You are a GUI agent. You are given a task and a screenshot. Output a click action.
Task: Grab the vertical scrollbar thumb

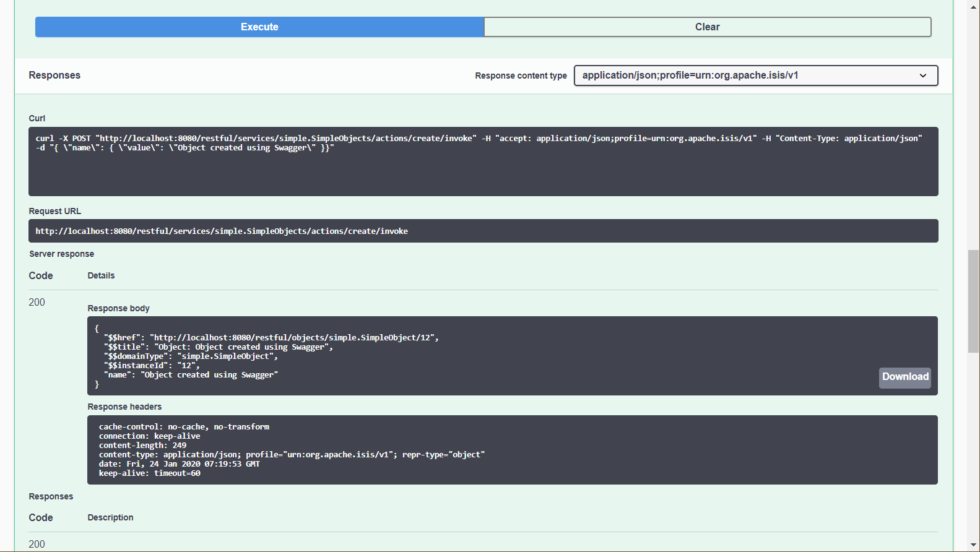point(973,301)
